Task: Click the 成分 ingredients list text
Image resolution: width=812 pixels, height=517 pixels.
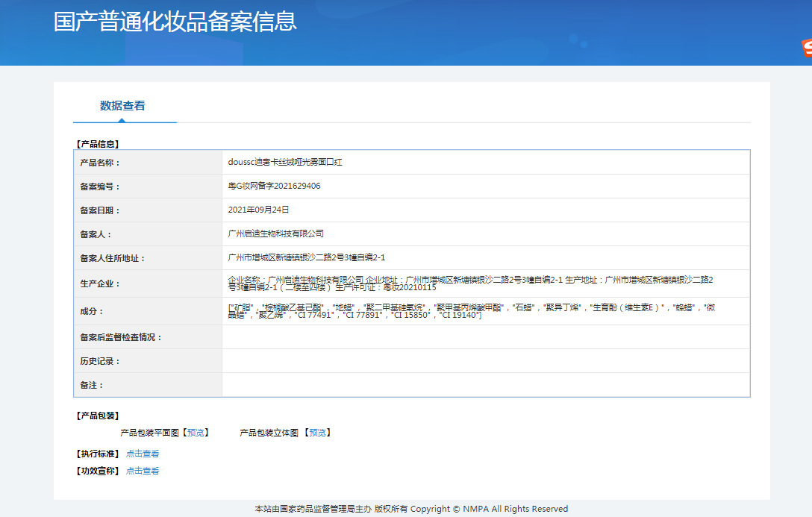Action: 470,311
